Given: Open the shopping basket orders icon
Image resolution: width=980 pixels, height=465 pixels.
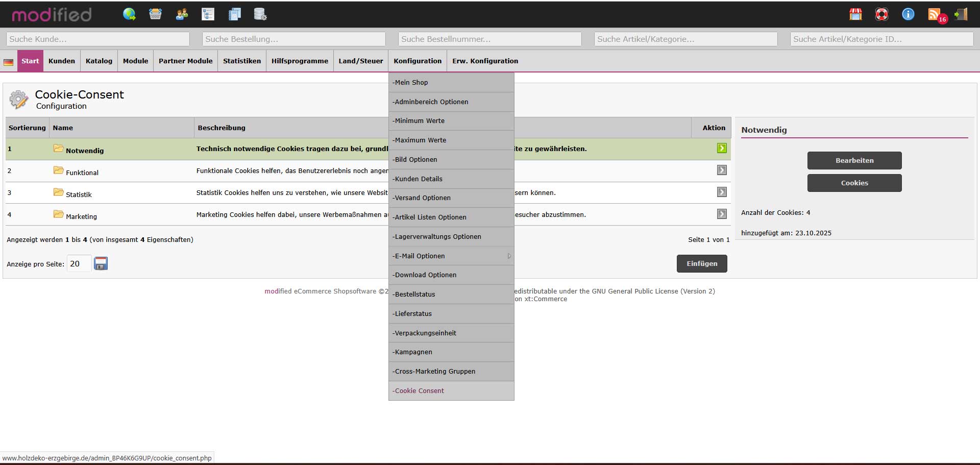Looking at the screenshot, I should coord(155,14).
